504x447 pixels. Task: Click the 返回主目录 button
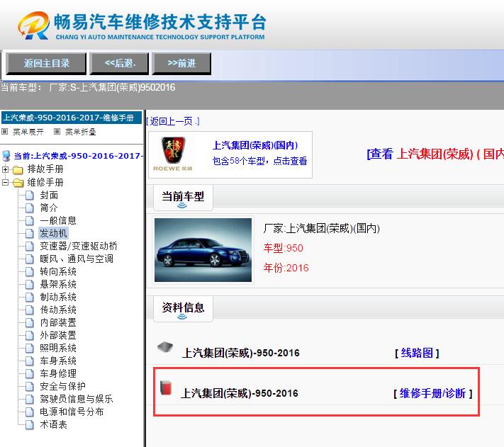pos(46,63)
